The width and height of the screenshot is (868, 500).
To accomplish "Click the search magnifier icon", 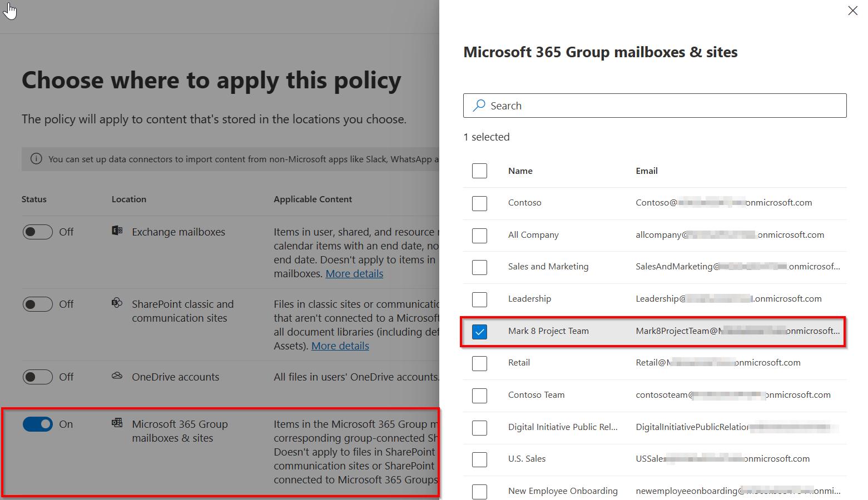I will (x=479, y=106).
